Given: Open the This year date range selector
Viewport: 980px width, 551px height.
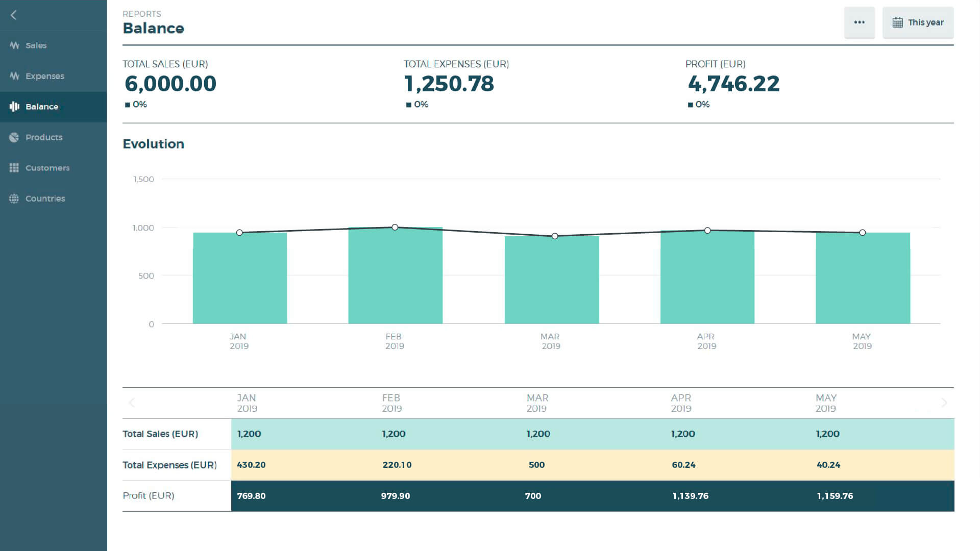Looking at the screenshot, I should (x=918, y=22).
